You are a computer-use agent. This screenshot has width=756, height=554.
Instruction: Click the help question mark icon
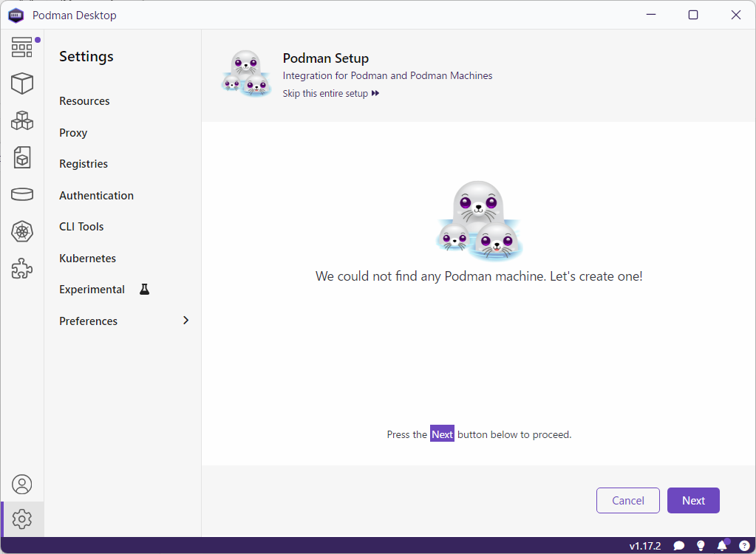744,546
